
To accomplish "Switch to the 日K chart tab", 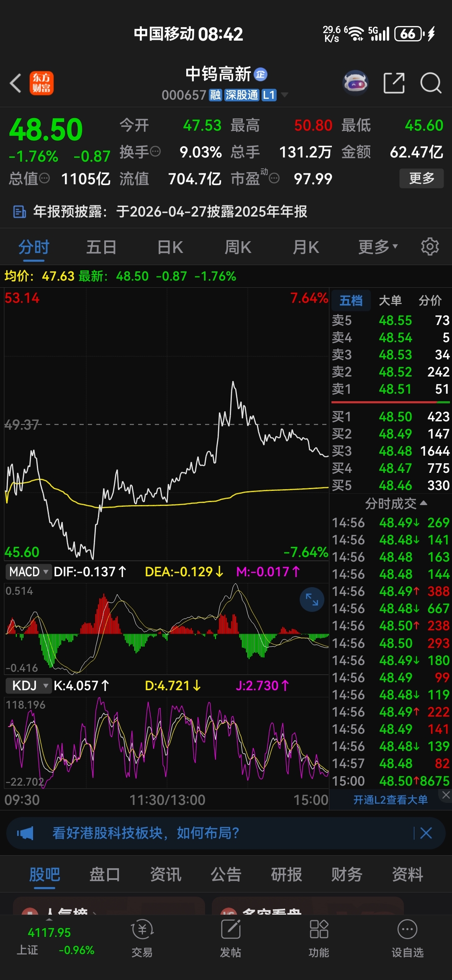I will point(170,247).
